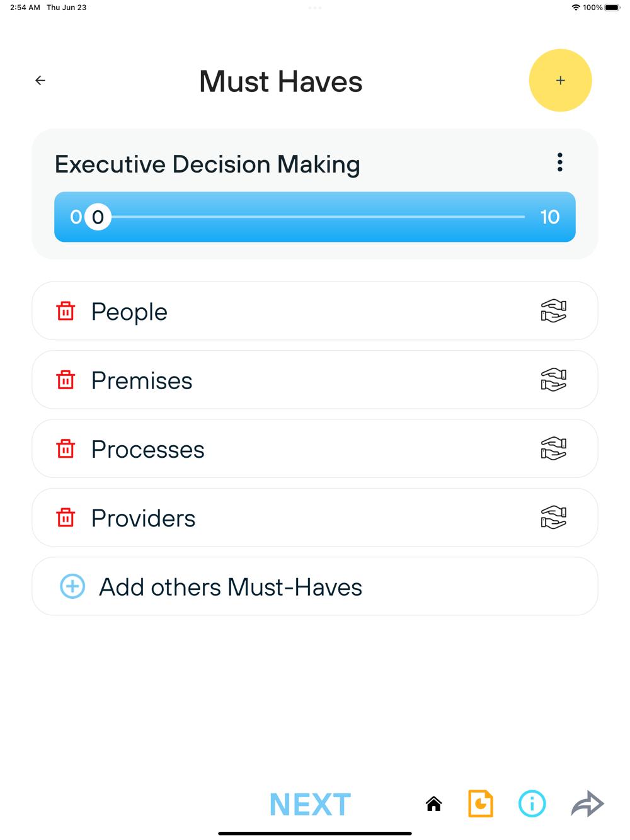Tap the battery indicator in status bar

[x=612, y=8]
